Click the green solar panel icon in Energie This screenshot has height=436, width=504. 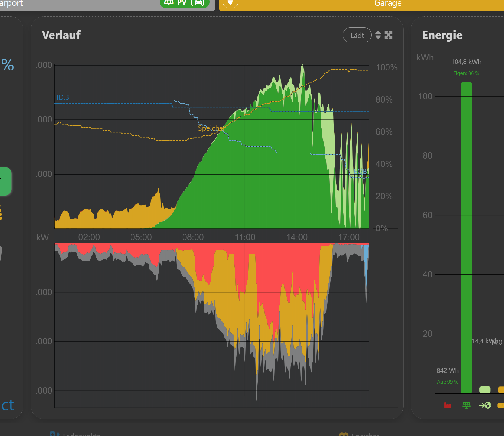click(x=466, y=405)
